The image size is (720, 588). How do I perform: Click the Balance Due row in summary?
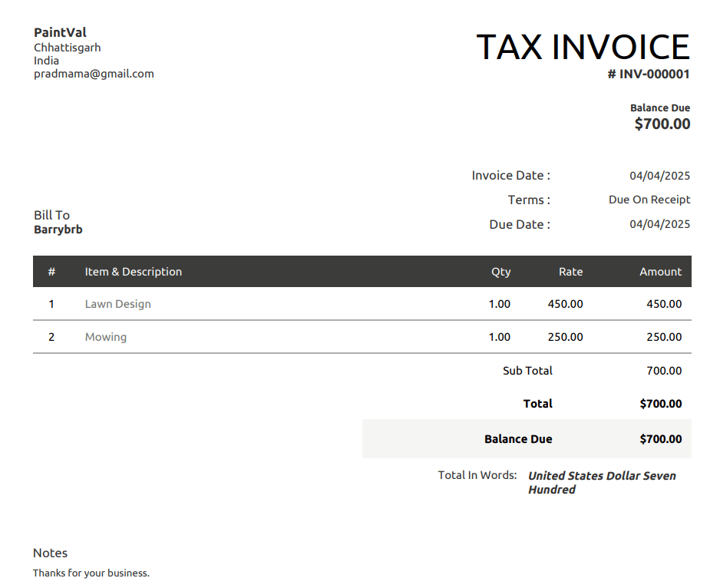point(518,438)
